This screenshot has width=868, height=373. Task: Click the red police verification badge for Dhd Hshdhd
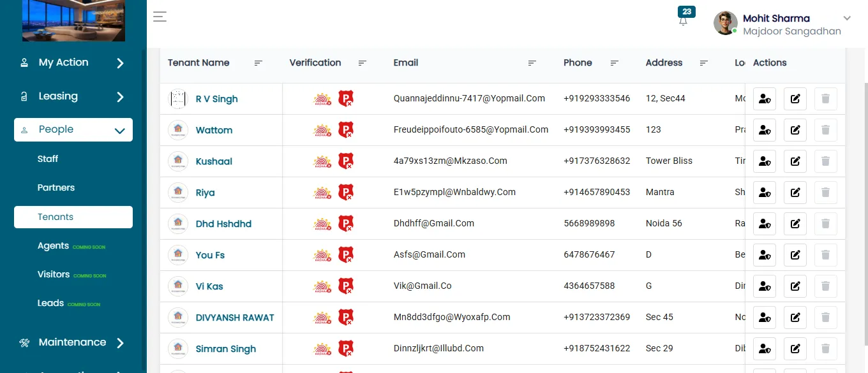[345, 224]
